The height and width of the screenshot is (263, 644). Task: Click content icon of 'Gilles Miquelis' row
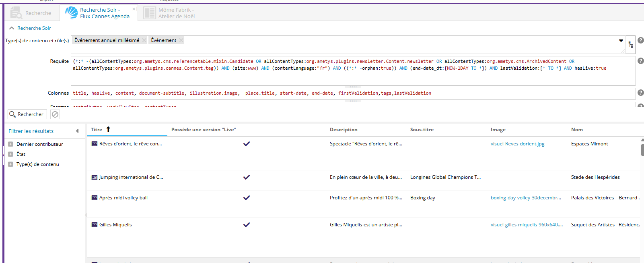coord(94,225)
